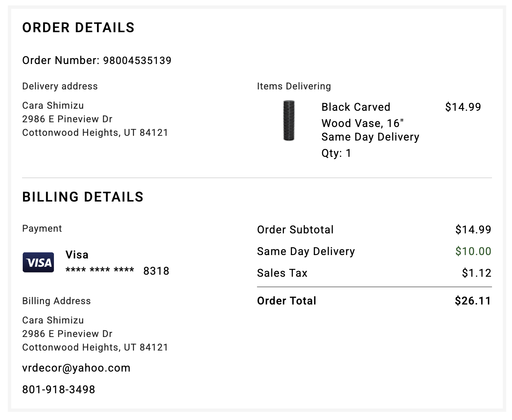Click the Billing Details heading

click(83, 197)
